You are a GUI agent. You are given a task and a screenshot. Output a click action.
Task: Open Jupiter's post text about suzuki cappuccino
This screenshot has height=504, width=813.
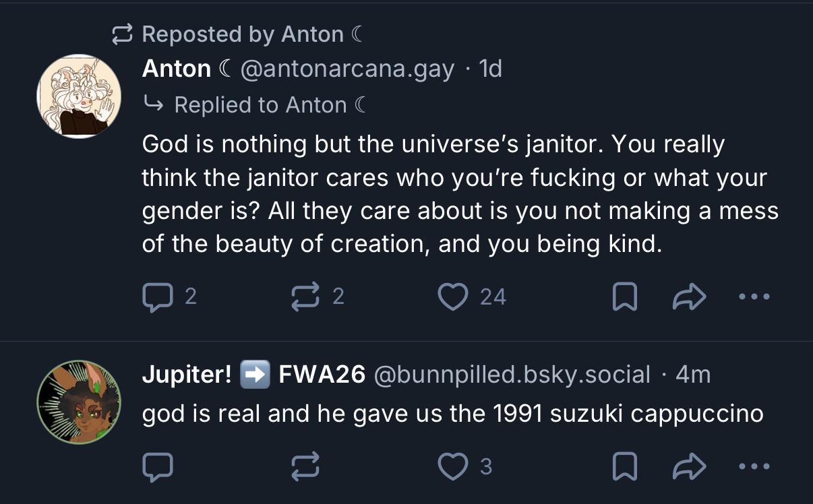452,414
